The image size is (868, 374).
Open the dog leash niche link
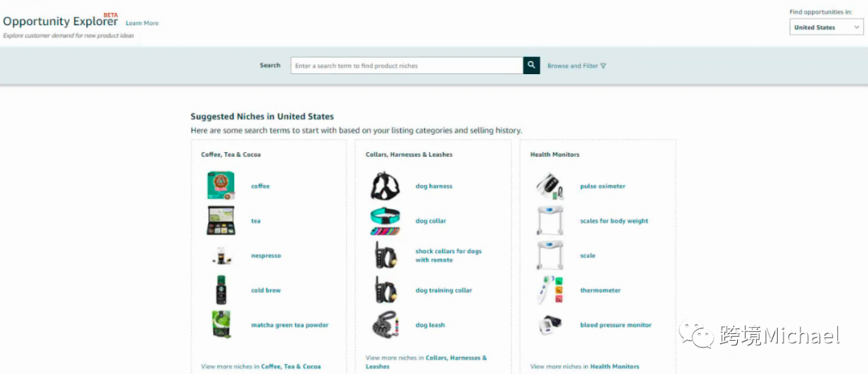point(430,325)
